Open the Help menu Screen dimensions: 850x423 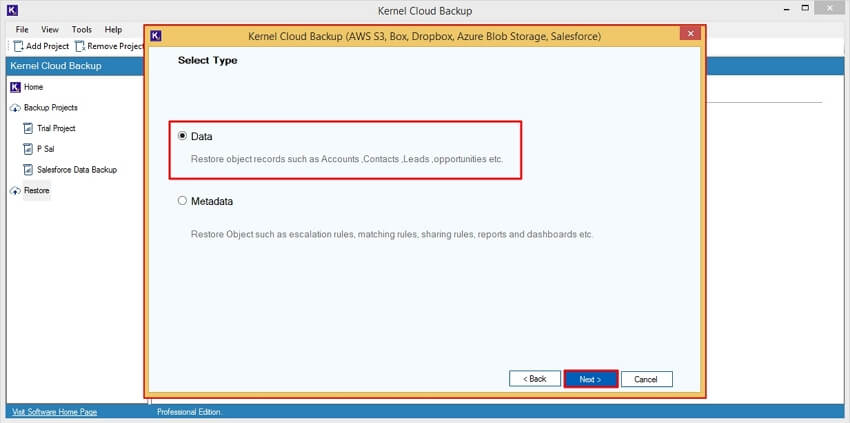coord(113,29)
